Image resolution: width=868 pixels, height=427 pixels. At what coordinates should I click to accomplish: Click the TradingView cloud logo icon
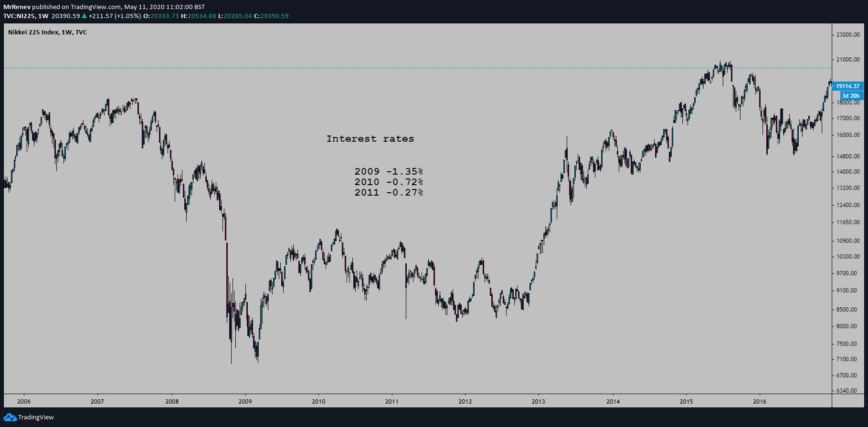point(10,417)
